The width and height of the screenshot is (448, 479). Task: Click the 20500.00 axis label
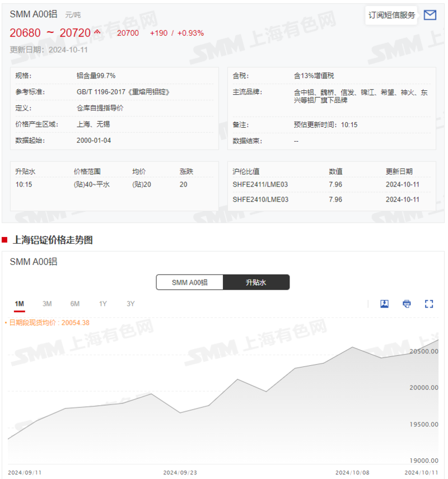pos(423,351)
